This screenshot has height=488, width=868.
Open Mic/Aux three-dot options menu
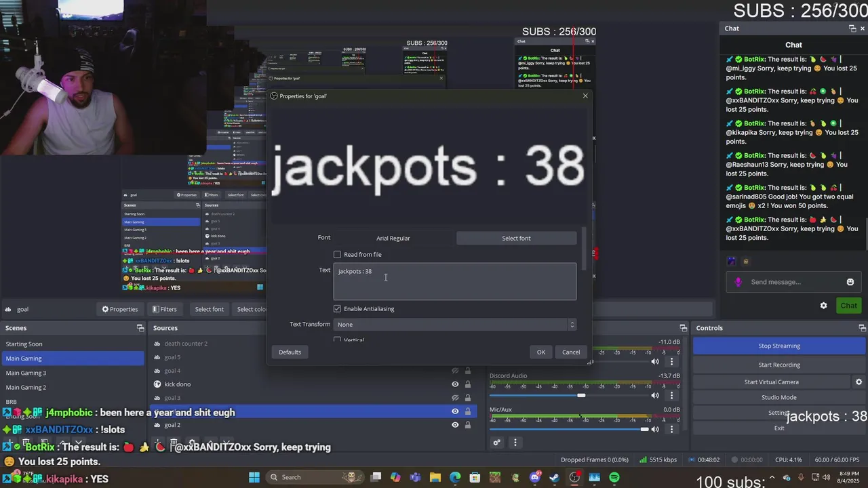pyautogui.click(x=671, y=429)
